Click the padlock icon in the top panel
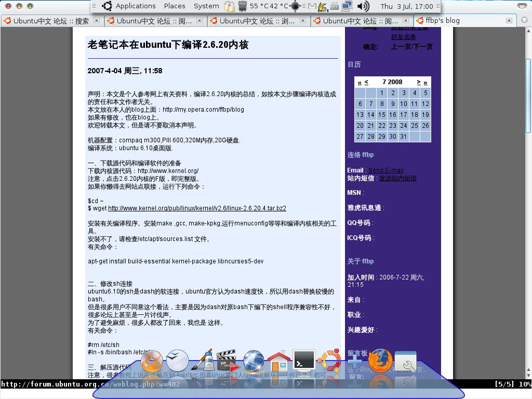 click(x=229, y=6)
